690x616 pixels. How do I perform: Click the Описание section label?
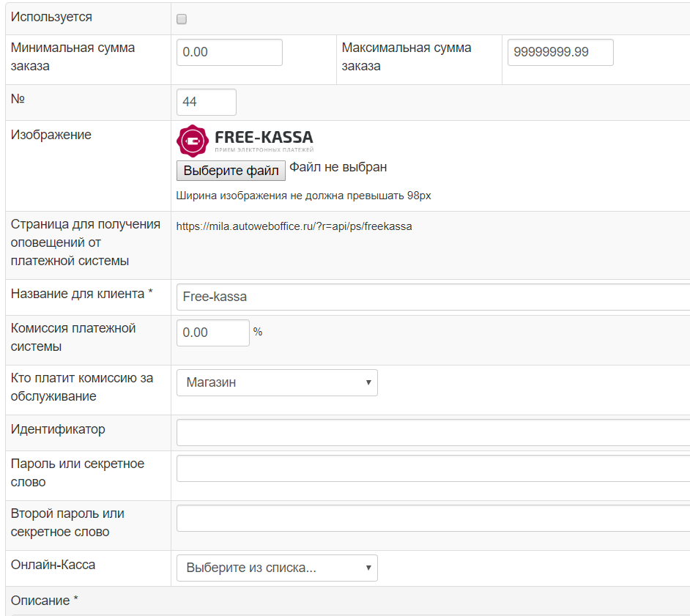click(x=45, y=601)
